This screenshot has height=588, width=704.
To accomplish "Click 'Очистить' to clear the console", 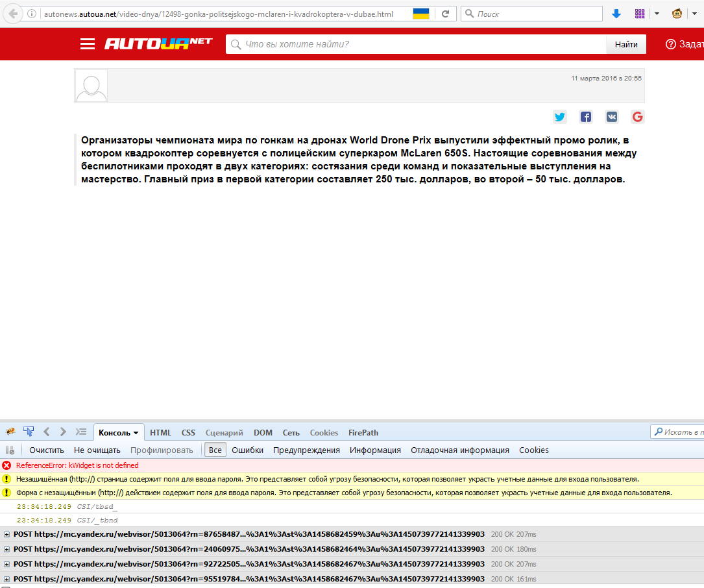I will pos(47,450).
